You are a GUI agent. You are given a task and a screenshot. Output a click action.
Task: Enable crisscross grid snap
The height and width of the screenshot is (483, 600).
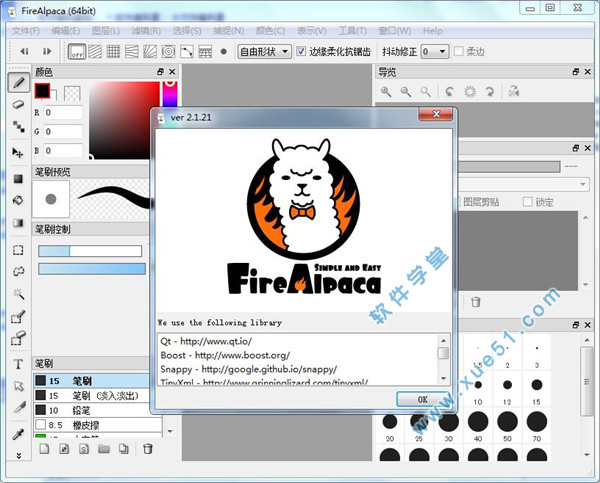[113, 51]
